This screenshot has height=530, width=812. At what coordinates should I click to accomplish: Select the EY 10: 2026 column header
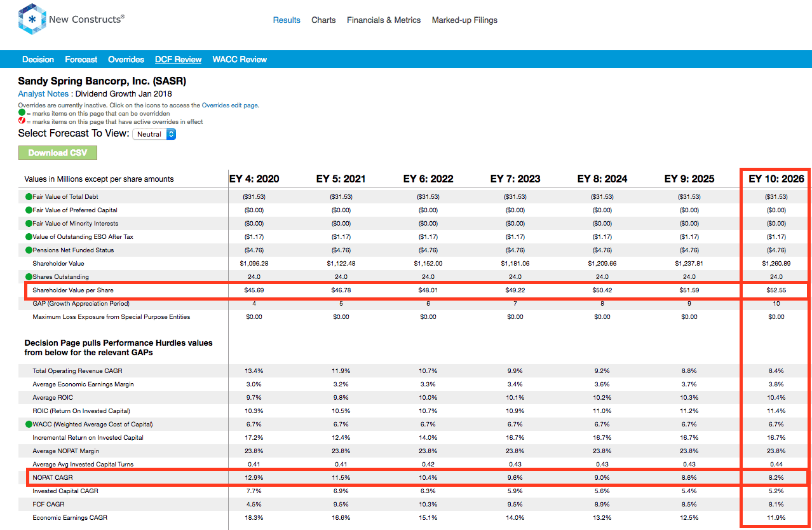pyautogui.click(x=776, y=179)
